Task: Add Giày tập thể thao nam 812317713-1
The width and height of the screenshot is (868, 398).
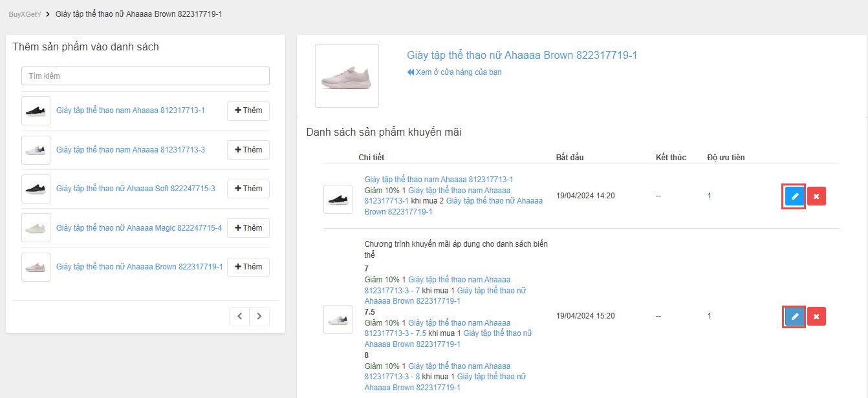Action: pos(248,110)
